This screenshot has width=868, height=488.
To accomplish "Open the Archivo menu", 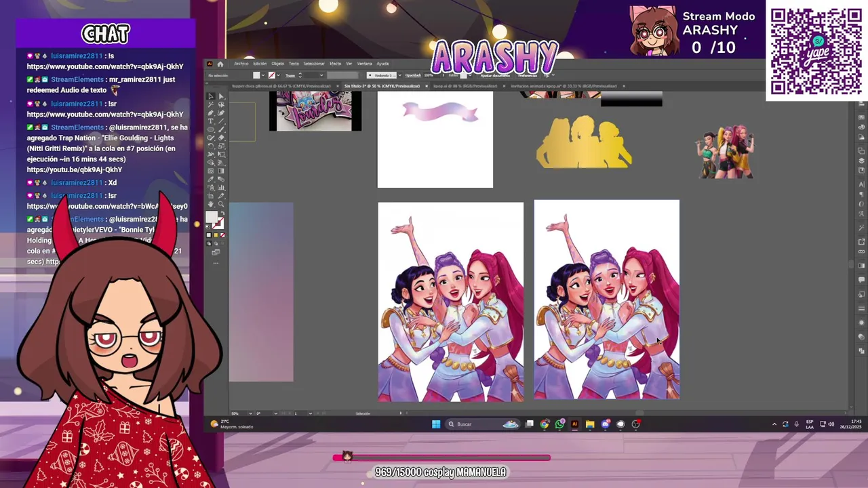I will [x=241, y=64].
